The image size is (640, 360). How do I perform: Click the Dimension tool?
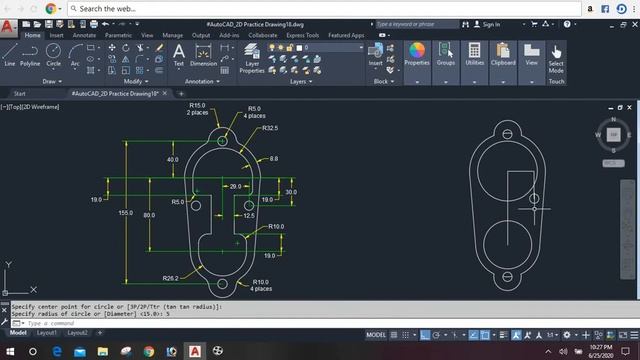click(203, 55)
